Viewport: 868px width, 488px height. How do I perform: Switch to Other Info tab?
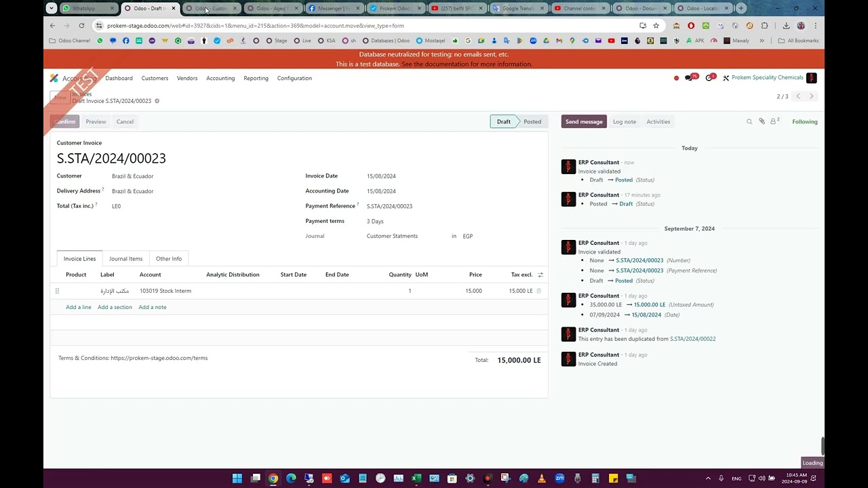pyautogui.click(x=169, y=259)
